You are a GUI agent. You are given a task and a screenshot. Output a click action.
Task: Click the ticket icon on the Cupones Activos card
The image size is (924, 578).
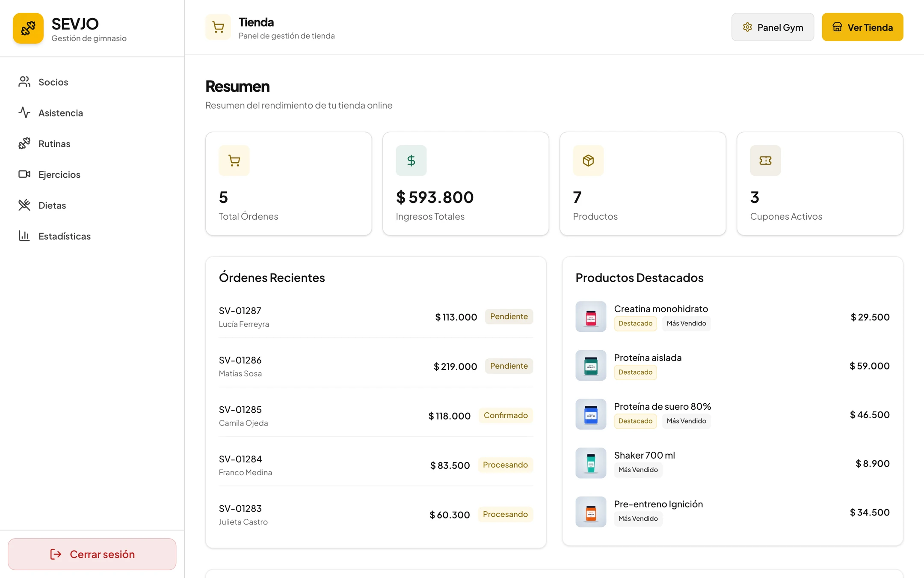pos(765,161)
